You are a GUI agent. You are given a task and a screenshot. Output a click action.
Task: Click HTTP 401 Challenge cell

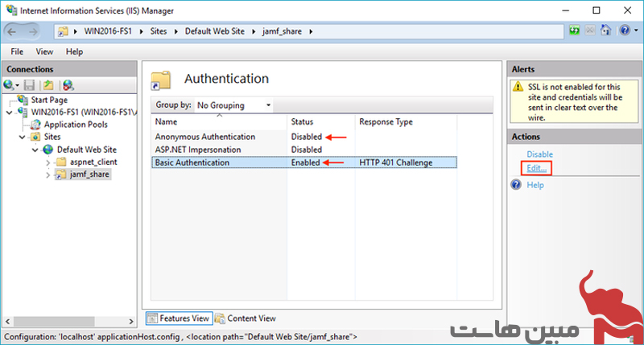[x=395, y=162]
